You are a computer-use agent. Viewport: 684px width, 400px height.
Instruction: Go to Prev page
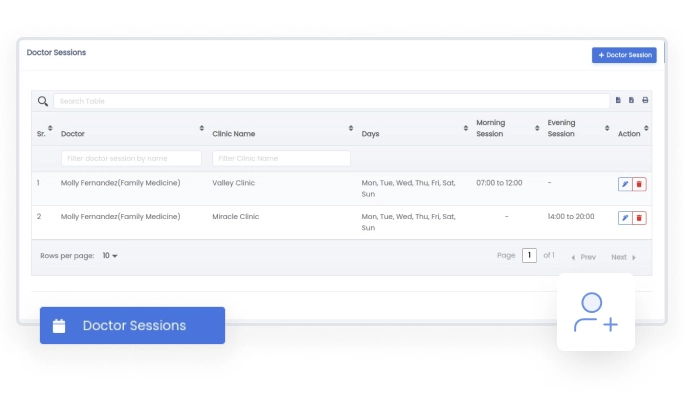(x=583, y=257)
